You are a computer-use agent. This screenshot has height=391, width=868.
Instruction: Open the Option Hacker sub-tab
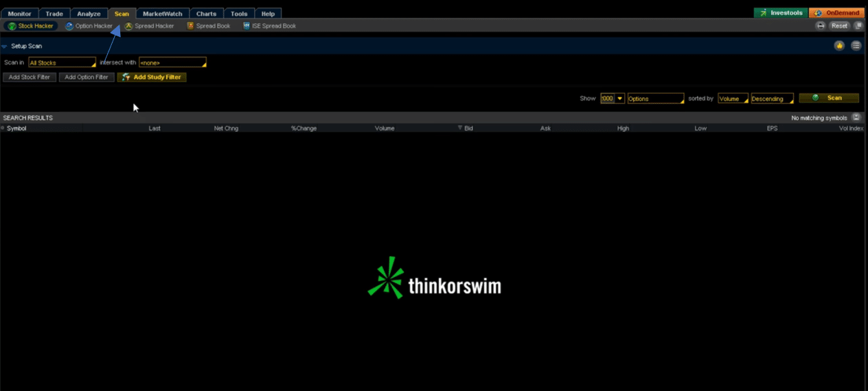[89, 26]
